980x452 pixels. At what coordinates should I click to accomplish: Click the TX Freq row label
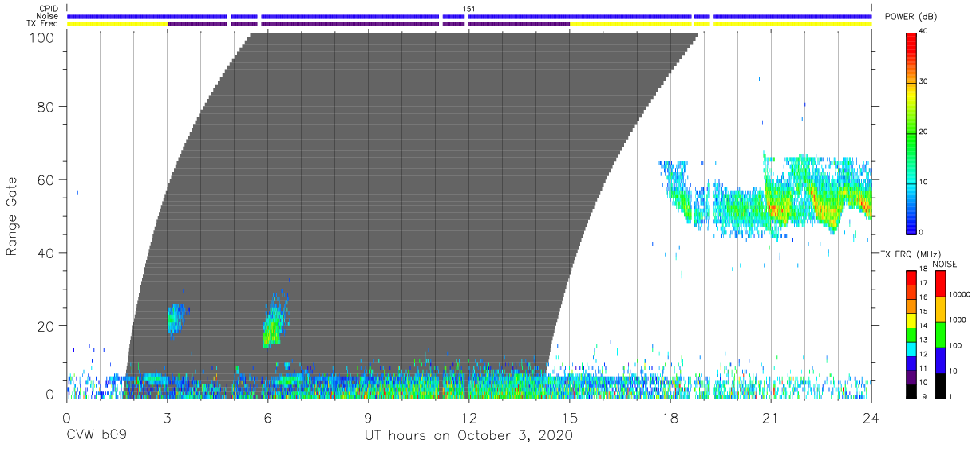(43, 24)
